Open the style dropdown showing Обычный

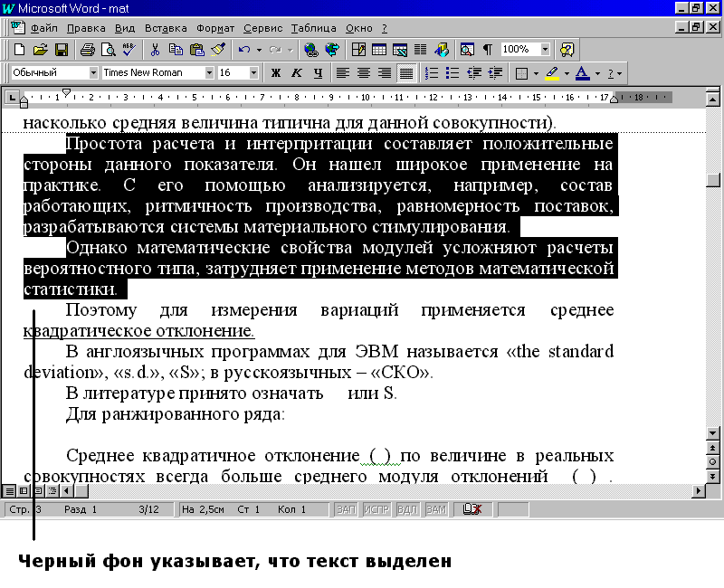pyautogui.click(x=93, y=73)
